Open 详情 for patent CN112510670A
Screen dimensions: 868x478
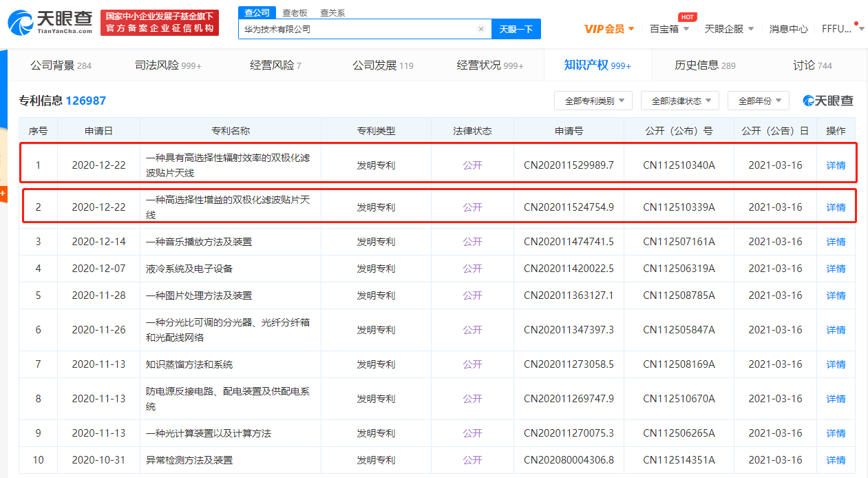[836, 399]
